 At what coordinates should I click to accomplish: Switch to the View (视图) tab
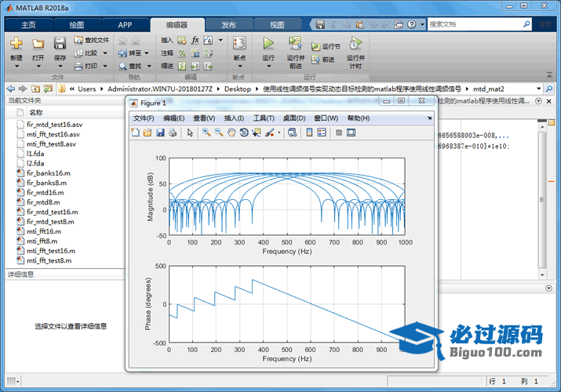click(x=277, y=24)
